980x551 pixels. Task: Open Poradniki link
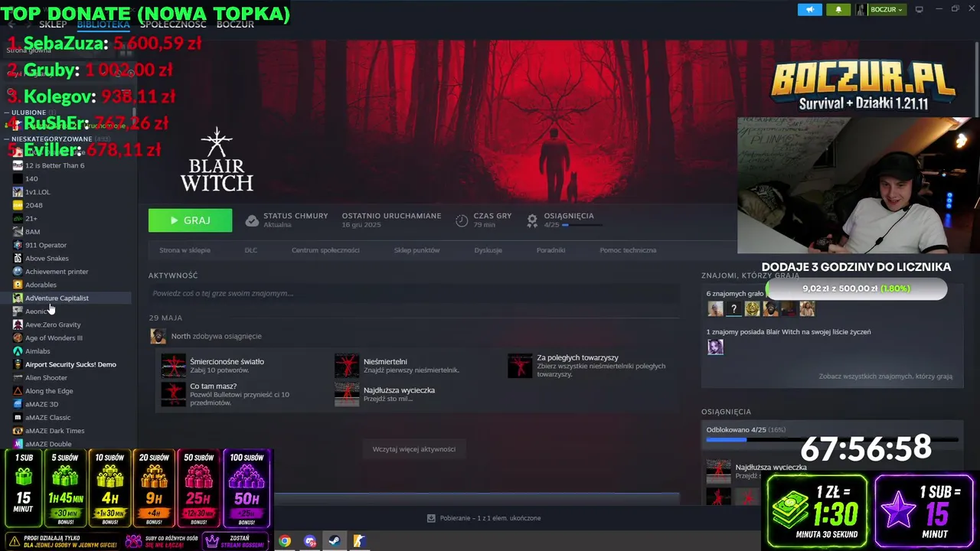click(551, 250)
